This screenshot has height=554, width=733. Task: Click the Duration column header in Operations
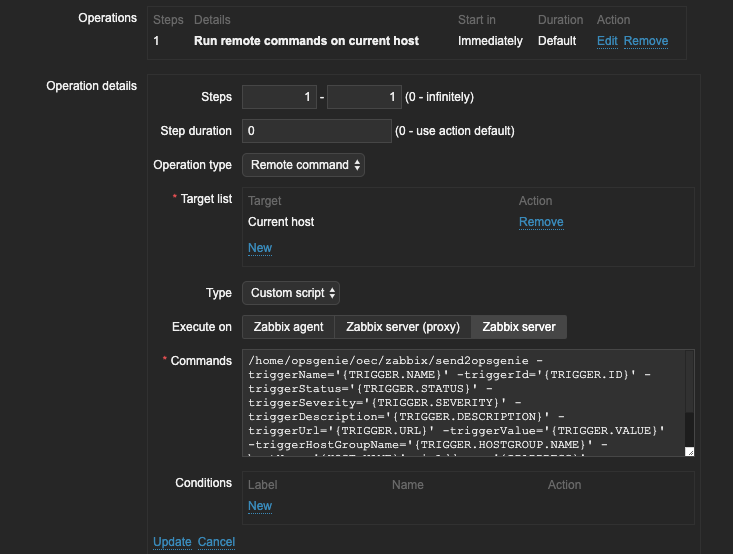click(561, 20)
